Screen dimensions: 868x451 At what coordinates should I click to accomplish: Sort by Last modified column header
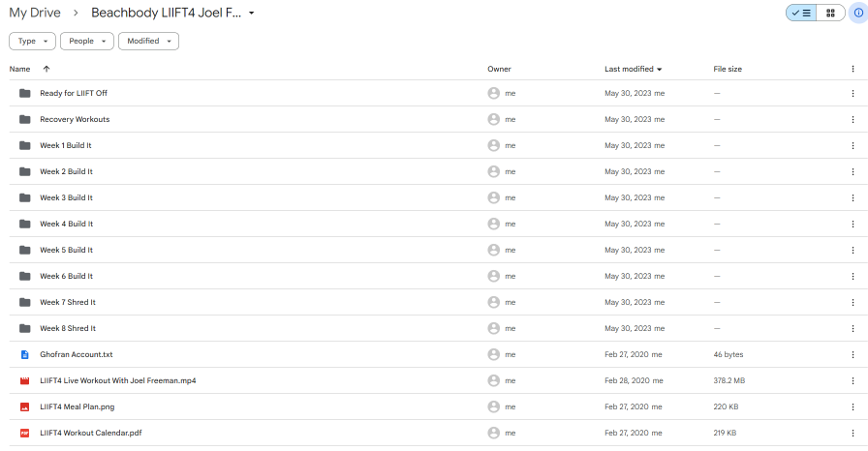tap(629, 69)
